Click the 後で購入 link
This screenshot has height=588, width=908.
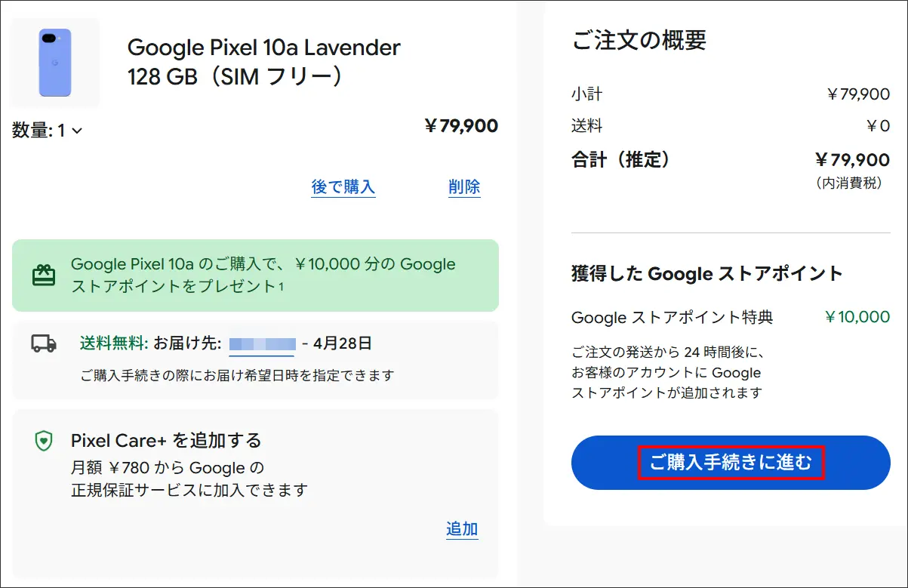(343, 186)
